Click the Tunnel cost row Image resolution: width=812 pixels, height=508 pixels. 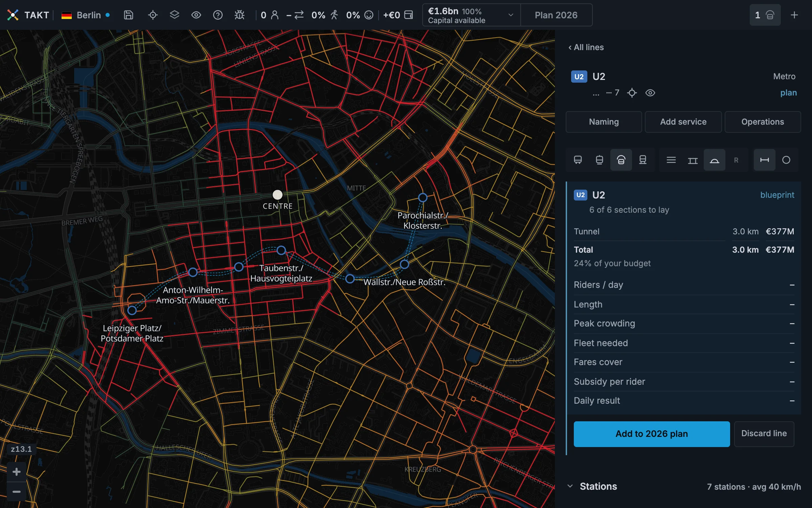click(684, 232)
